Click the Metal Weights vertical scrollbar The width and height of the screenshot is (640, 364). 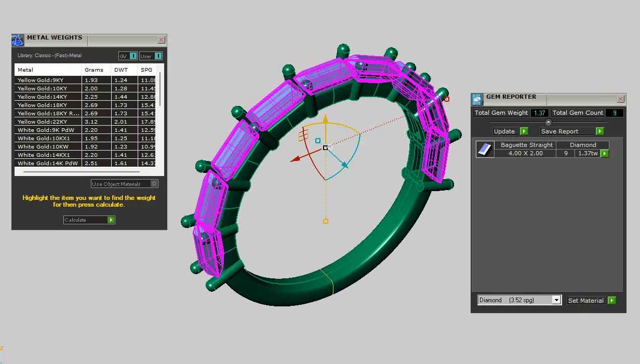160,88
